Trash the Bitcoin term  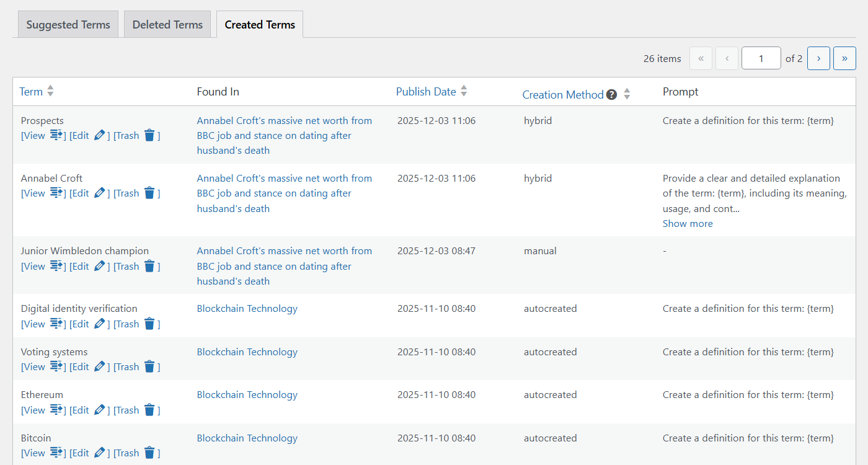[x=126, y=453]
